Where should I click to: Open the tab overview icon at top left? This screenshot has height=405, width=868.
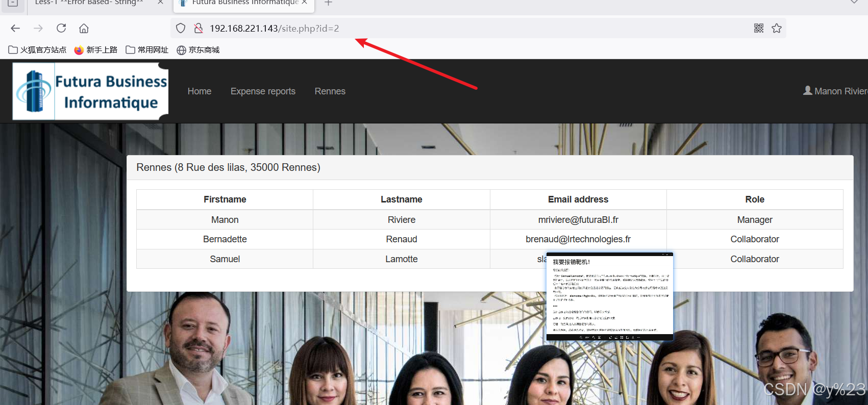pyautogui.click(x=13, y=3)
